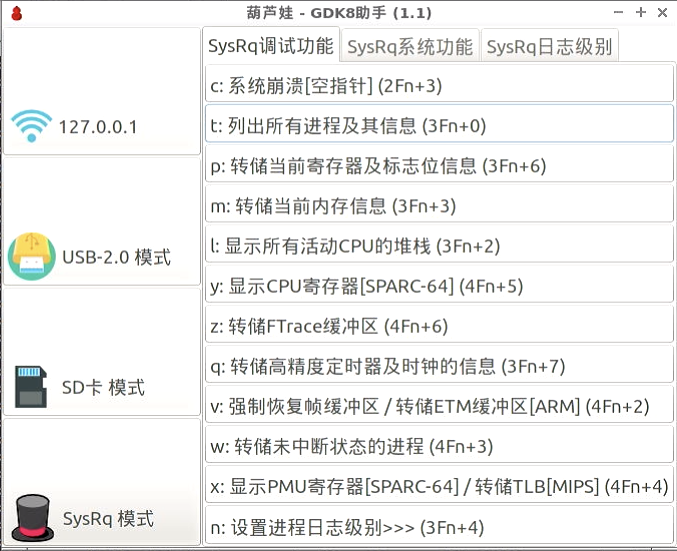Select the USB-2.0 模式 label
The width and height of the screenshot is (677, 551).
tap(116, 257)
